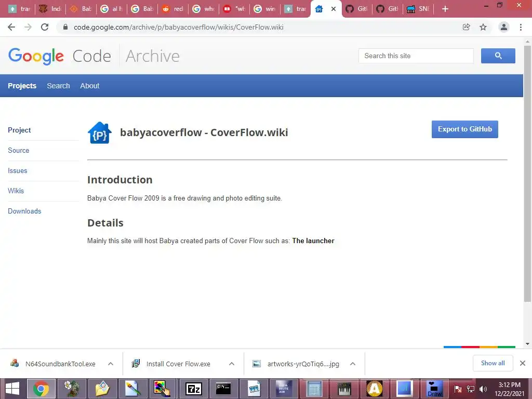This screenshot has width=532, height=399.
Task: Click the scrollbar down arrow
Action: coord(527,344)
